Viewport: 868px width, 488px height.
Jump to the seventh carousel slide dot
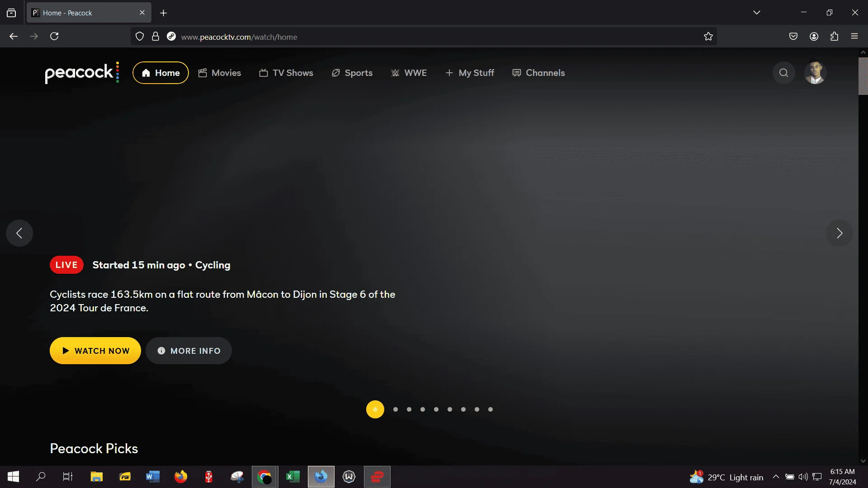point(463,409)
